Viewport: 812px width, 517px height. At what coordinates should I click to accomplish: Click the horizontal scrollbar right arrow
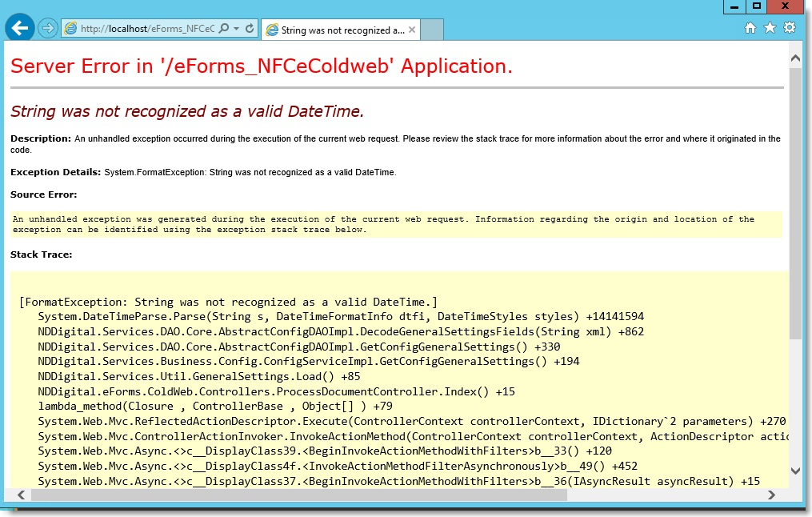coord(771,495)
